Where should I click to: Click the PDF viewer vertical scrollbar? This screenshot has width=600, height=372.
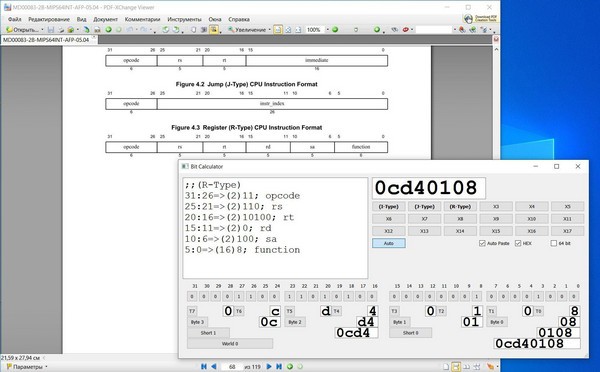pyautogui.click(x=496, y=199)
